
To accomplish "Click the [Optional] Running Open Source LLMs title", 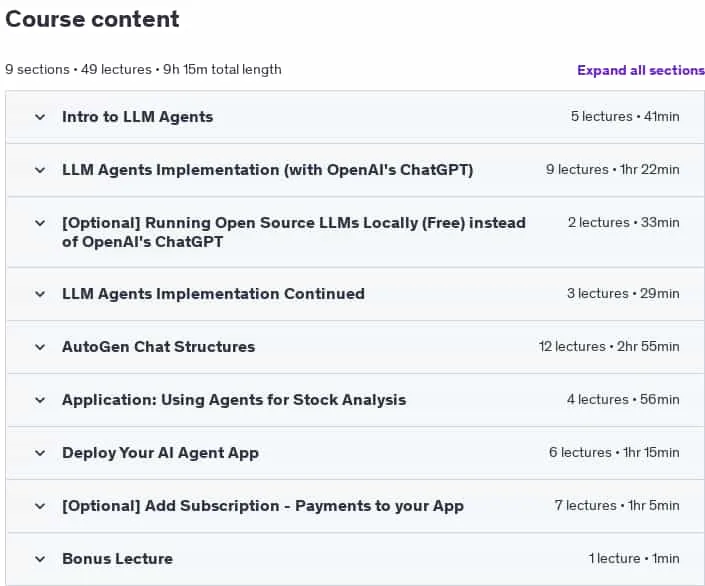I will [294, 232].
